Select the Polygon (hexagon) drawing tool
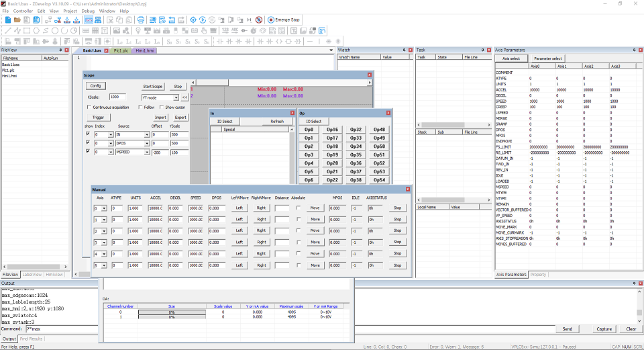This screenshot has height=350, width=644. (x=36, y=30)
